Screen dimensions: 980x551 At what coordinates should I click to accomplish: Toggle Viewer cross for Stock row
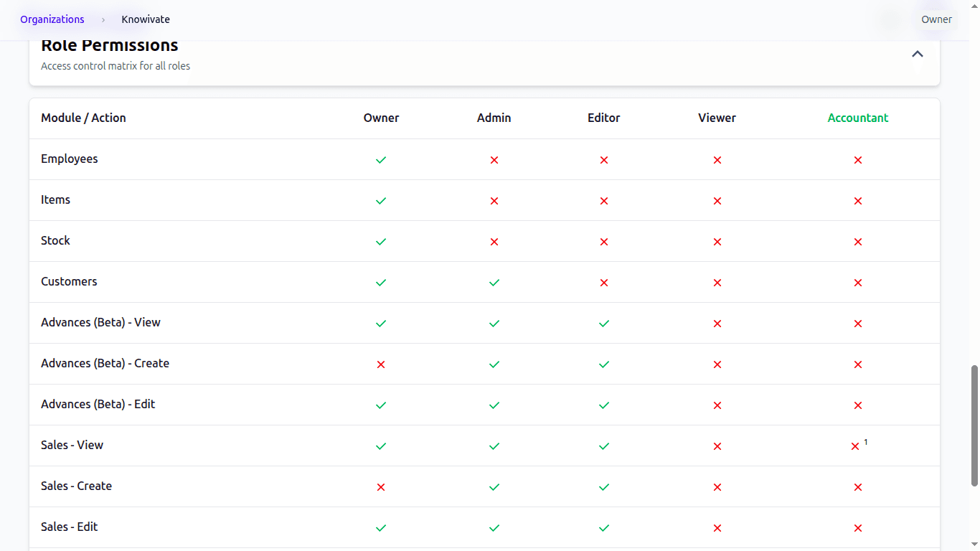[x=717, y=242]
